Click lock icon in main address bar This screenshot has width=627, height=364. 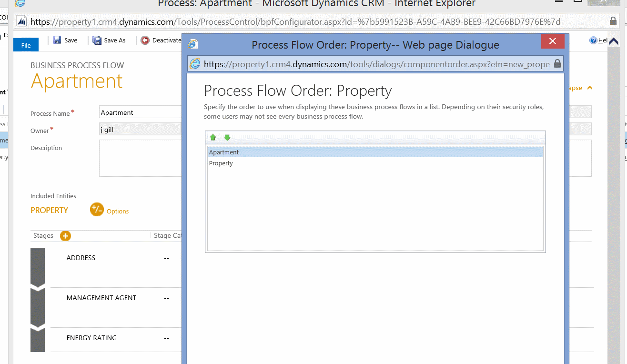tap(613, 21)
